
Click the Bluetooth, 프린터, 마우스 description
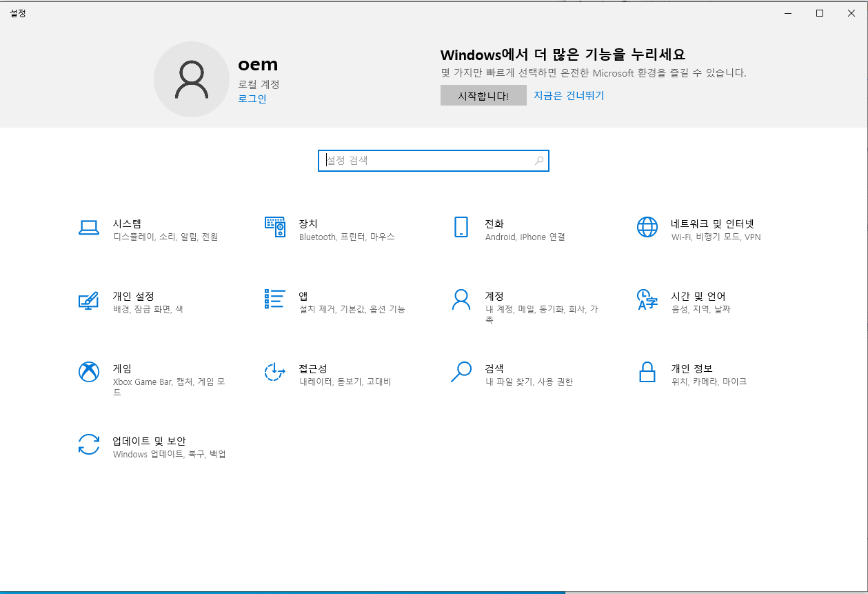tap(347, 237)
